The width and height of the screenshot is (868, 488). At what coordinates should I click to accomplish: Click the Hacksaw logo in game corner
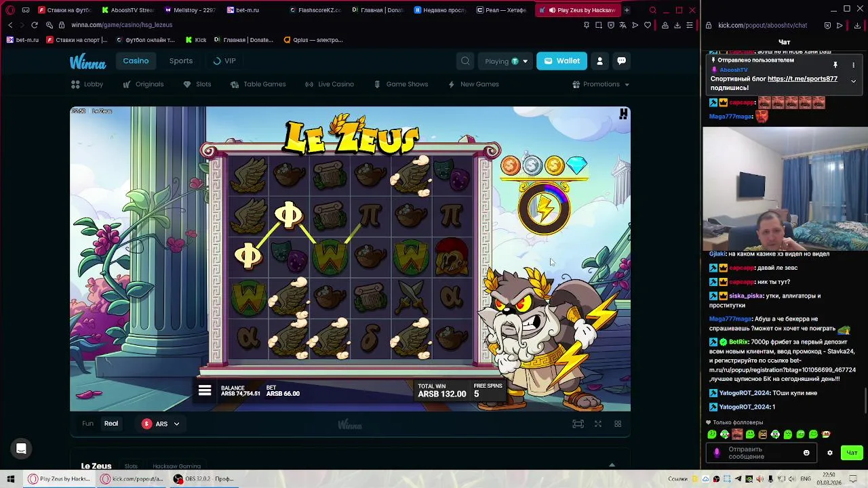pos(623,115)
